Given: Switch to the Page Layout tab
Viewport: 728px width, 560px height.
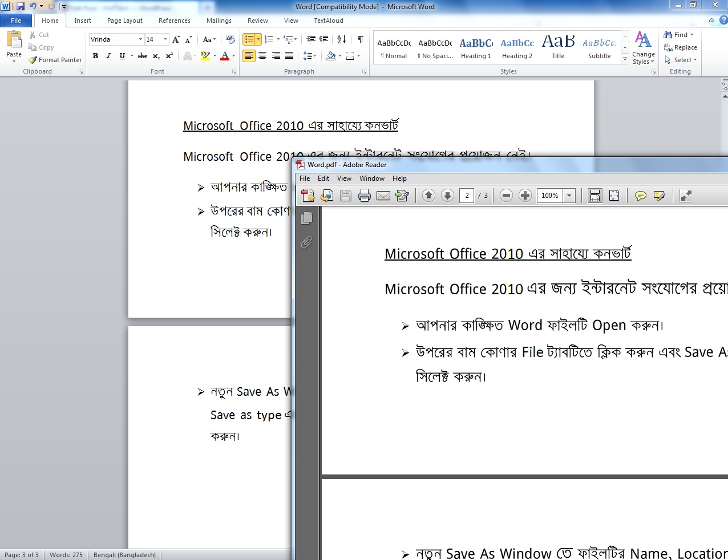Looking at the screenshot, I should pos(125,21).
